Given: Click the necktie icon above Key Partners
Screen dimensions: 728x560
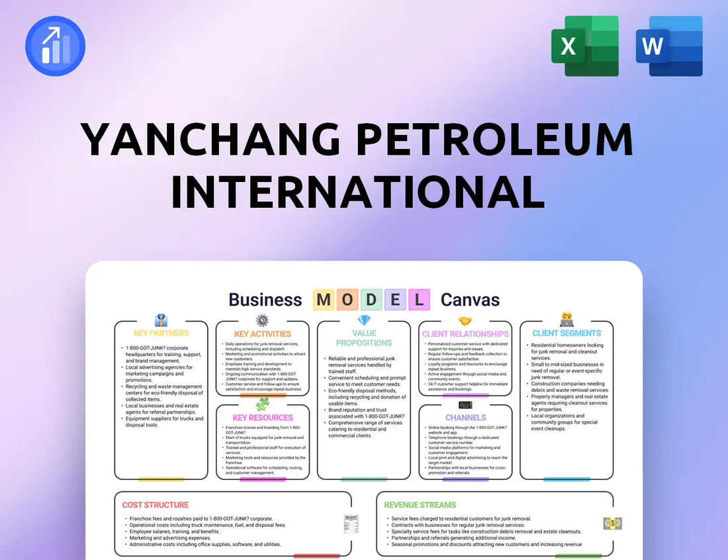Looking at the screenshot, I should [x=161, y=320].
